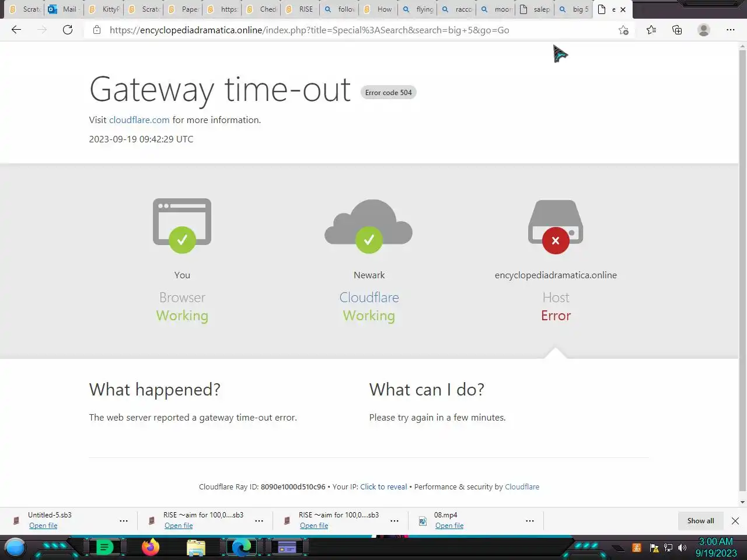Open Microsoft Edge taskbar icon
The width and height of the screenshot is (747, 560).
coord(242,547)
